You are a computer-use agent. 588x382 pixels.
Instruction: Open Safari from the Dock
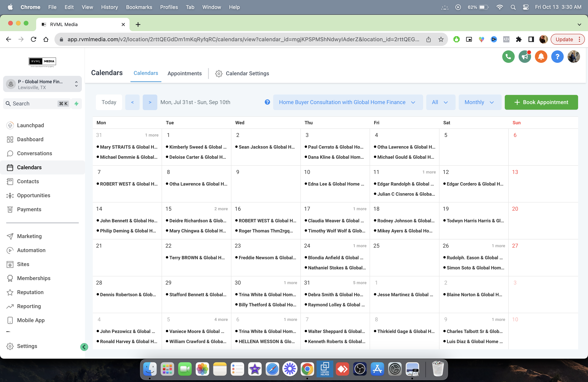[x=272, y=369]
